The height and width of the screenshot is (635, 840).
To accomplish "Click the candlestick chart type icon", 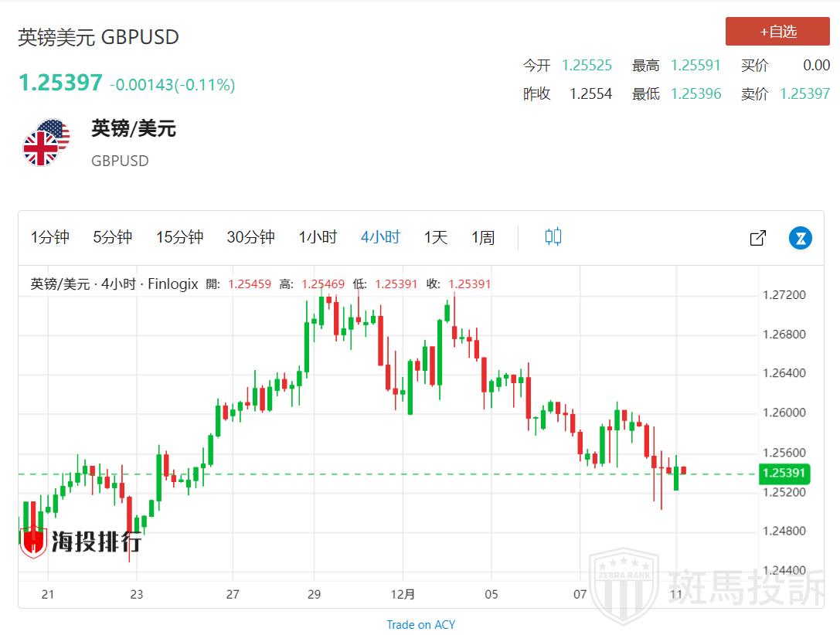I will (x=553, y=237).
